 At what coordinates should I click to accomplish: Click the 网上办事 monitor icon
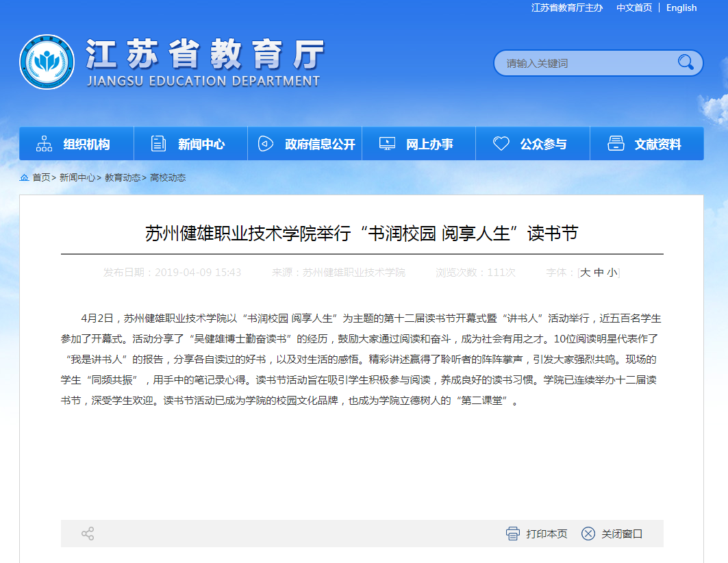[x=387, y=144]
